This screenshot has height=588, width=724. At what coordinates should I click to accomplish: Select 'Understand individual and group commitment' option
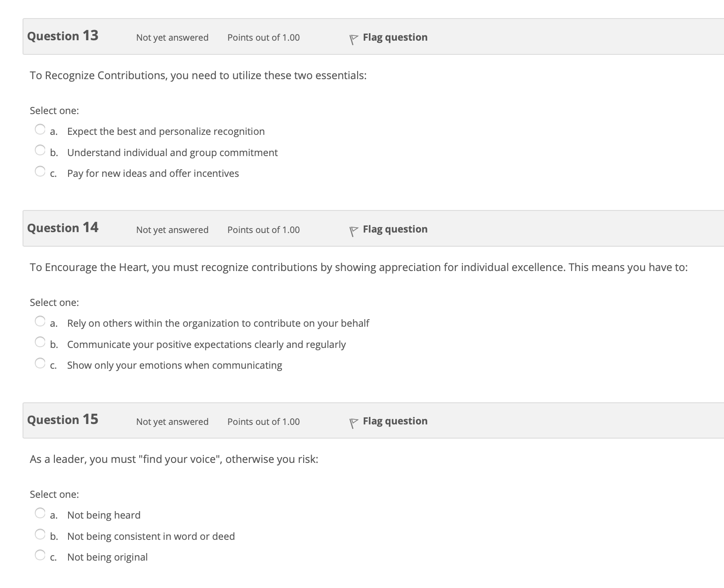point(40,150)
